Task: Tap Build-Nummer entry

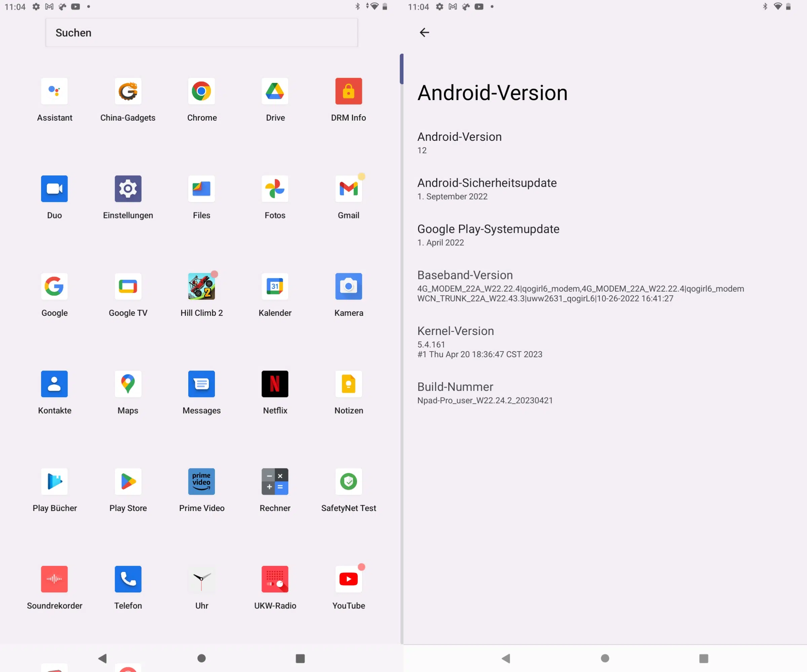Action: (484, 393)
